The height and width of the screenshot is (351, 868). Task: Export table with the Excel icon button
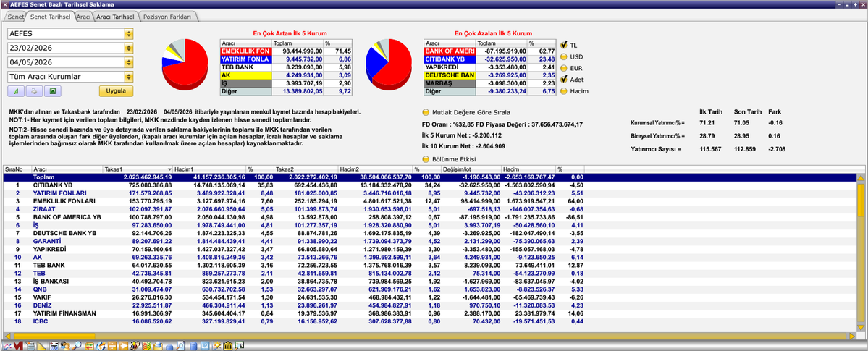tap(53, 91)
